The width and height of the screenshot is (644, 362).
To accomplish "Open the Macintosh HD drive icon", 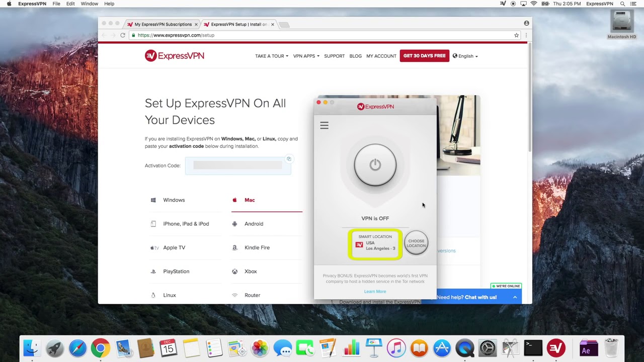I will pos(622,24).
